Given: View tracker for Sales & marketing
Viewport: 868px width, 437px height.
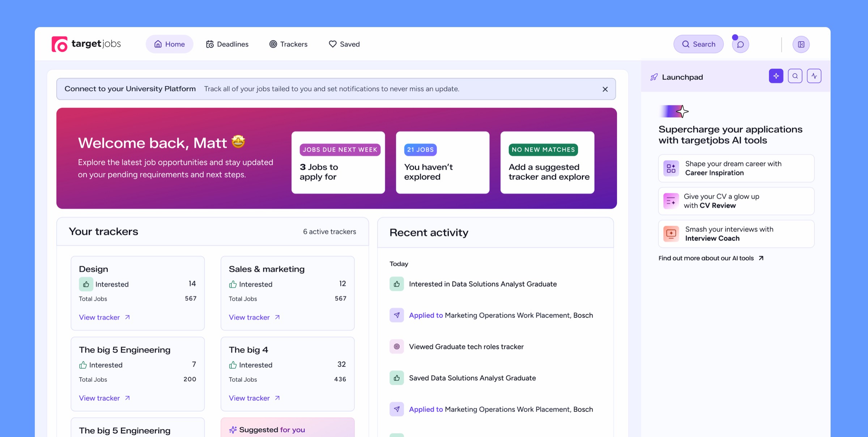Looking at the screenshot, I should (254, 317).
